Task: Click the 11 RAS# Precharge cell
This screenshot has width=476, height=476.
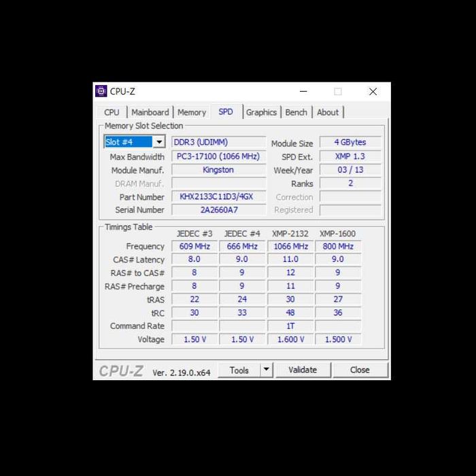Action: click(x=290, y=286)
